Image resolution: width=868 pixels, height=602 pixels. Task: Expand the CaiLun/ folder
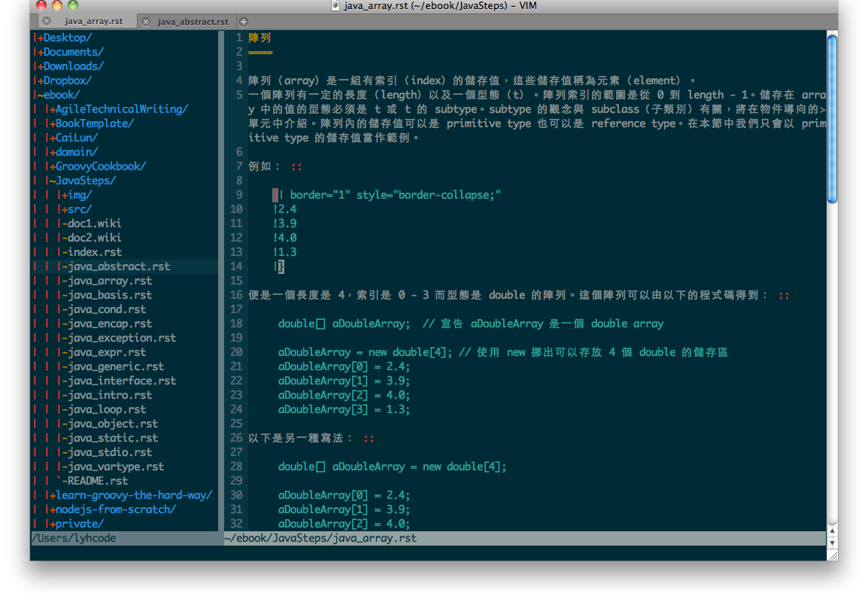click(x=72, y=138)
